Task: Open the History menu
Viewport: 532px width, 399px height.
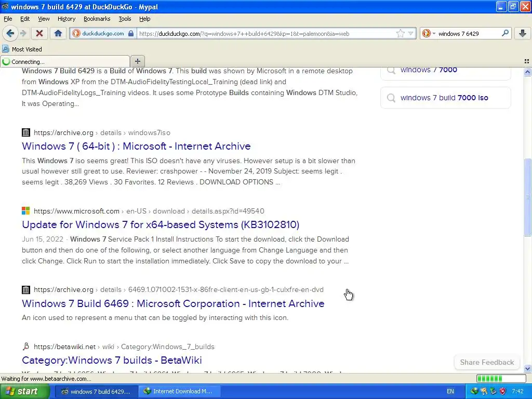Action: point(66,19)
